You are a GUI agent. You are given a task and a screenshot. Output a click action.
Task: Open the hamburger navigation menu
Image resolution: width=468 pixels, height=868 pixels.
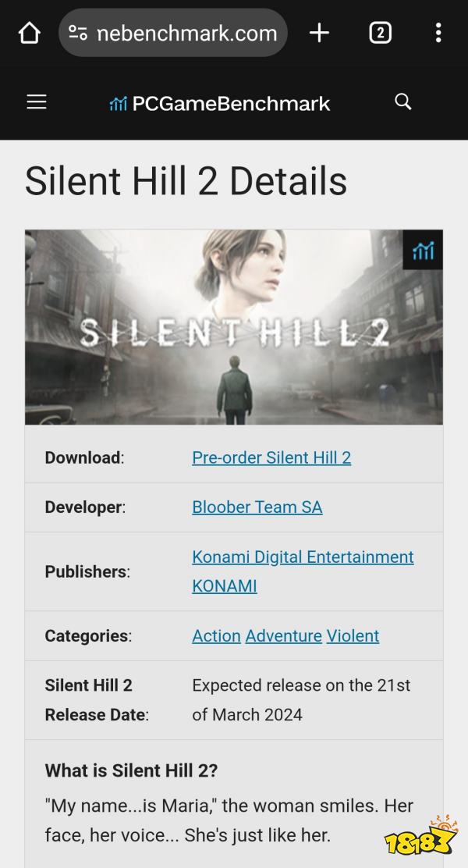tap(37, 101)
